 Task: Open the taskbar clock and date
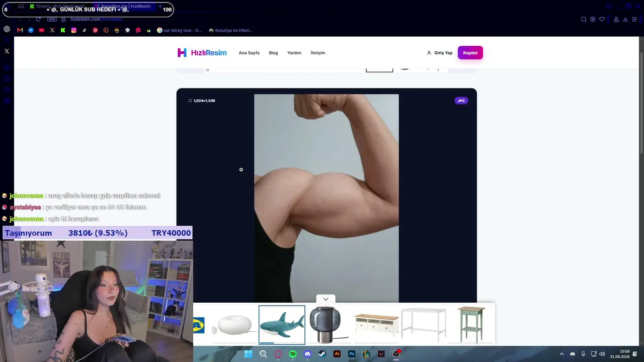(x=620, y=354)
